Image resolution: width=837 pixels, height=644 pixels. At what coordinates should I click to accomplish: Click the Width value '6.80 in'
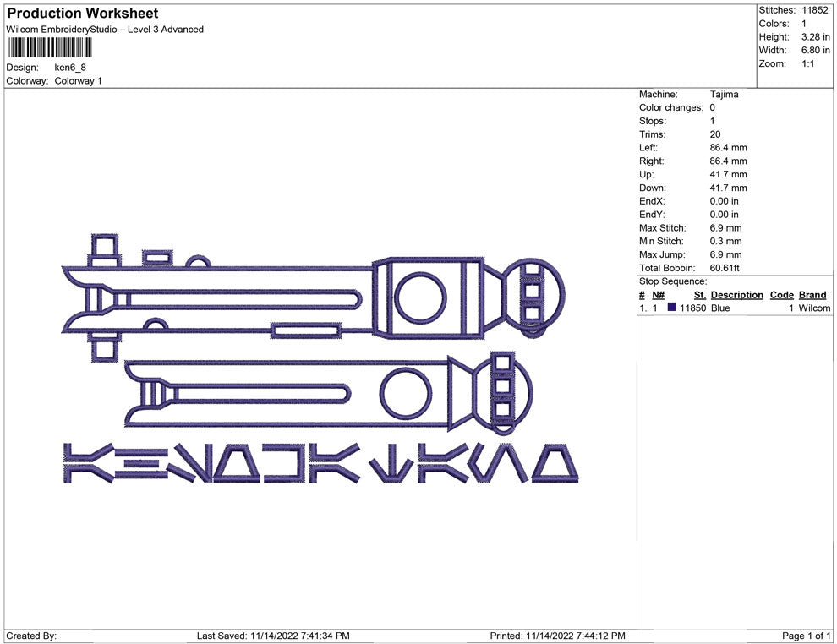[815, 50]
